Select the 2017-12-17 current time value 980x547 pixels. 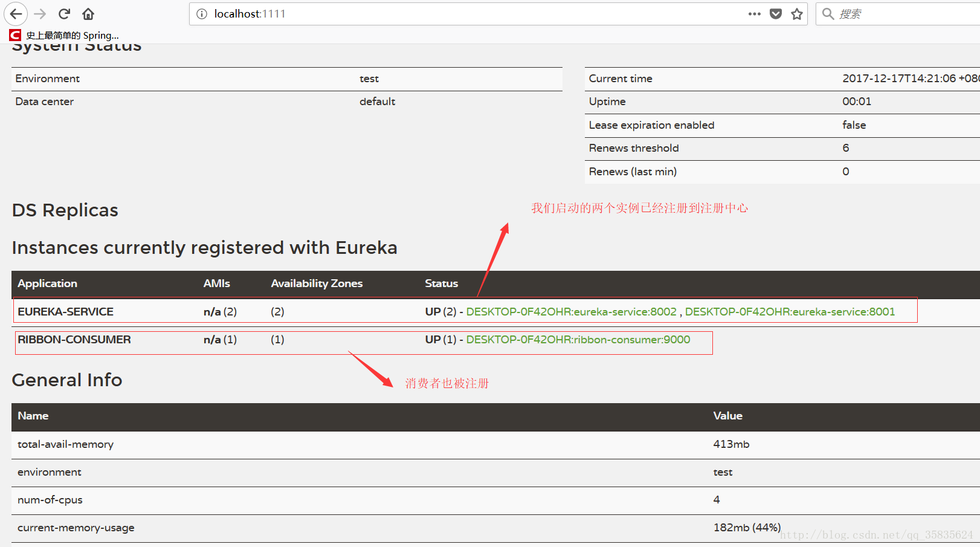(911, 79)
